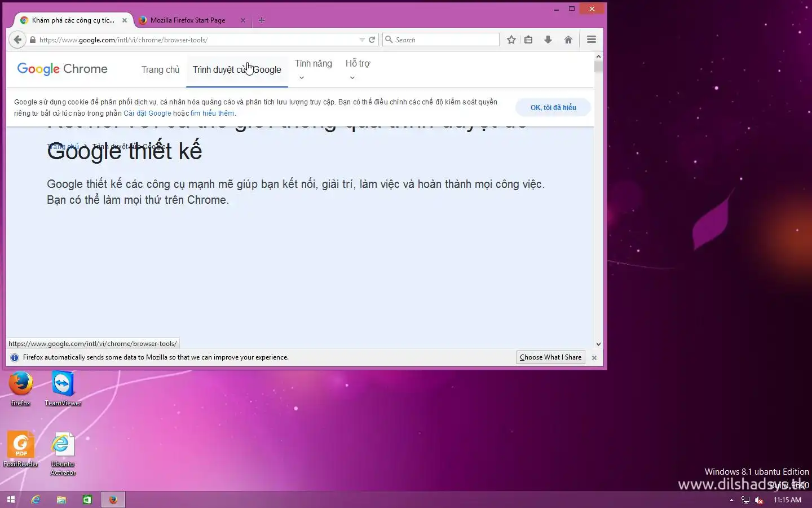The image size is (812, 508).
Task: Minimize the Firefox window
Action: [557, 9]
